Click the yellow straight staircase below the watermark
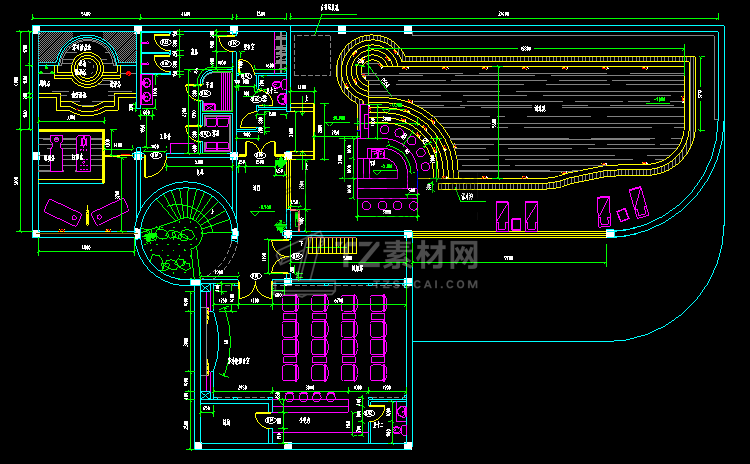Viewport: 750px width, 464px height. tap(332, 245)
